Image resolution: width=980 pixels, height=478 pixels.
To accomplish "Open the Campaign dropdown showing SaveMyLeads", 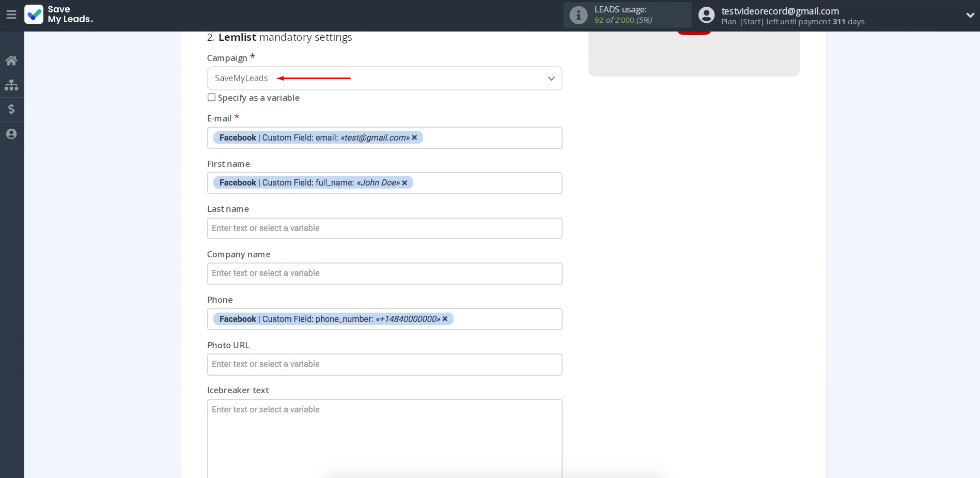I will tap(384, 78).
